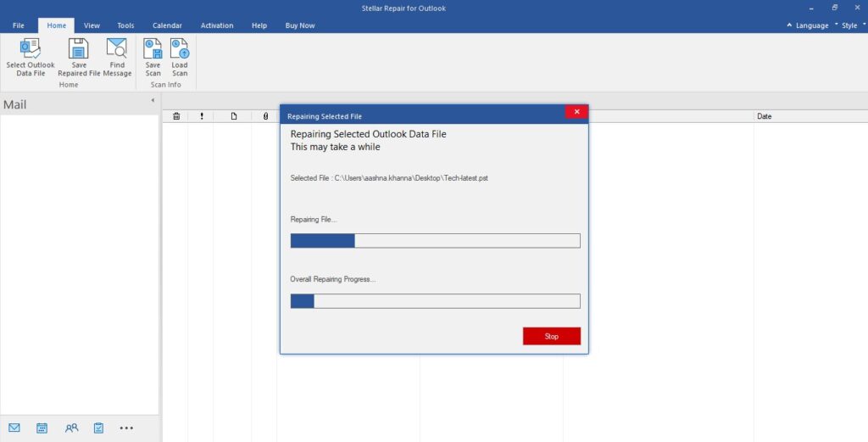
Task: Open the Contacts (people) icon in bottom bar
Action: coord(71,428)
